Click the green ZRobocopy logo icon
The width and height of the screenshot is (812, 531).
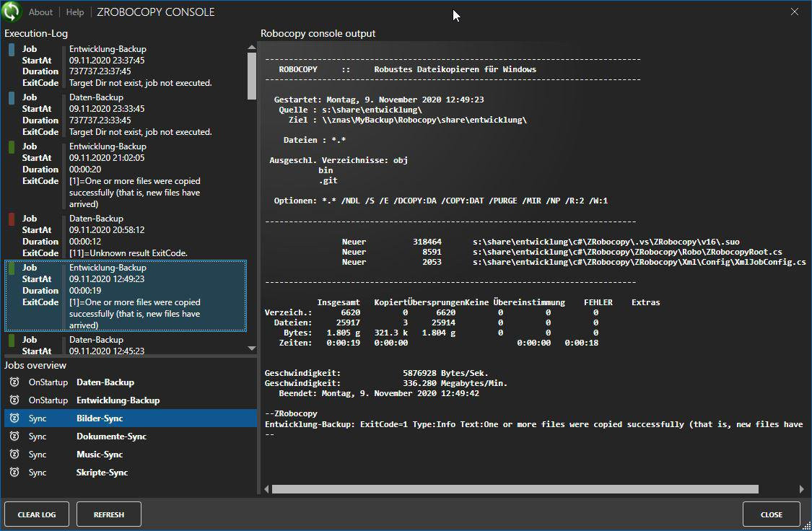coord(12,12)
